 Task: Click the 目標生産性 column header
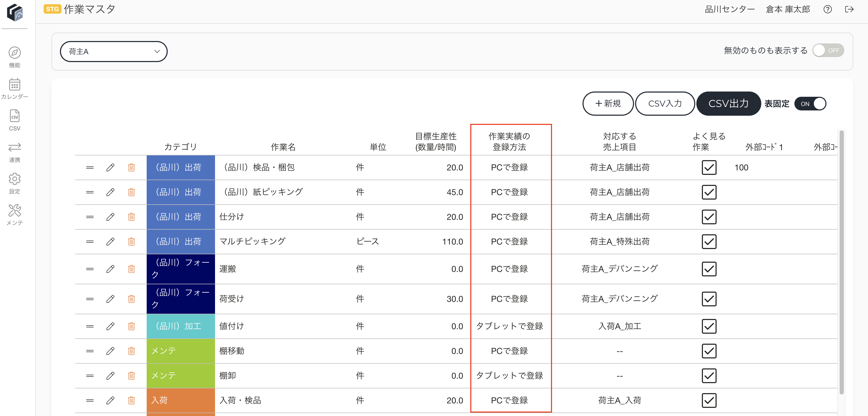point(436,141)
